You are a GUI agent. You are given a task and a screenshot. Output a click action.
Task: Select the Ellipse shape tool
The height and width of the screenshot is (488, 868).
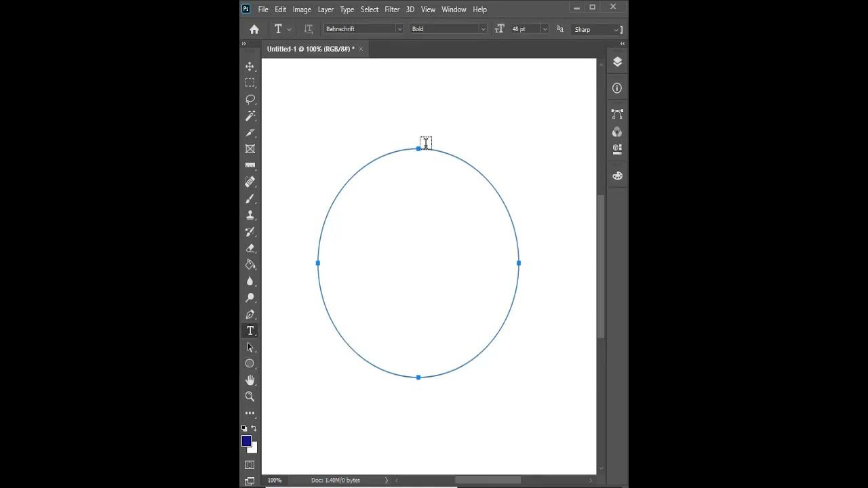(250, 363)
